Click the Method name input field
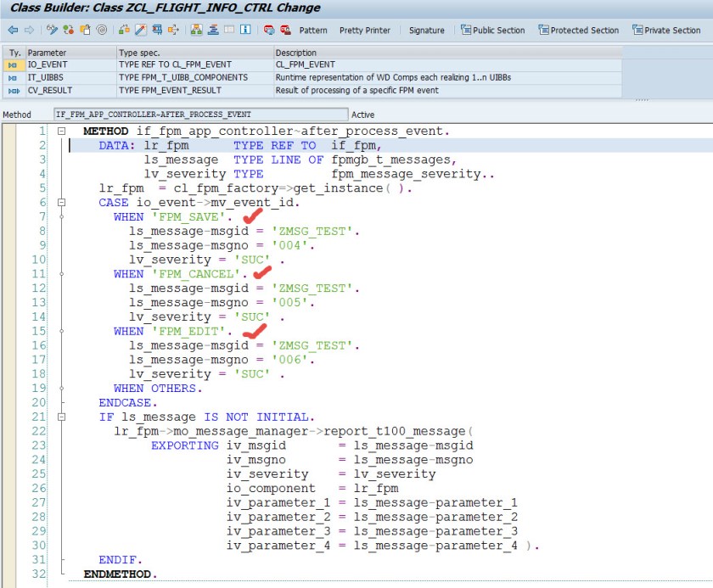This screenshot has width=713, height=588. point(199,114)
